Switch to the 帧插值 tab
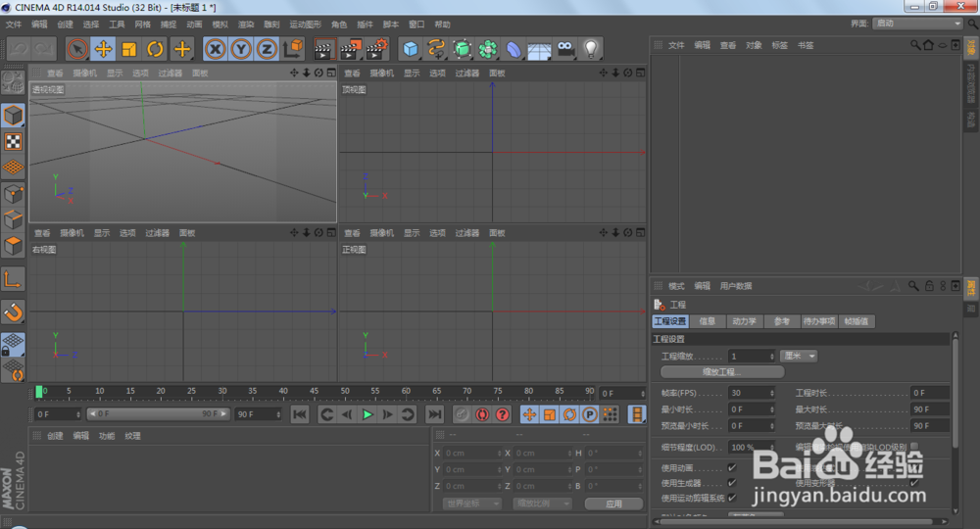Viewport: 980px width, 529px height. click(857, 321)
